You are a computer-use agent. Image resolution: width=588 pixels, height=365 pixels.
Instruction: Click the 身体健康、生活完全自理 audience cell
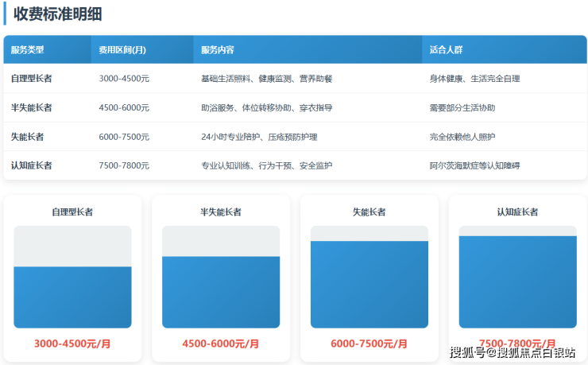click(474, 79)
